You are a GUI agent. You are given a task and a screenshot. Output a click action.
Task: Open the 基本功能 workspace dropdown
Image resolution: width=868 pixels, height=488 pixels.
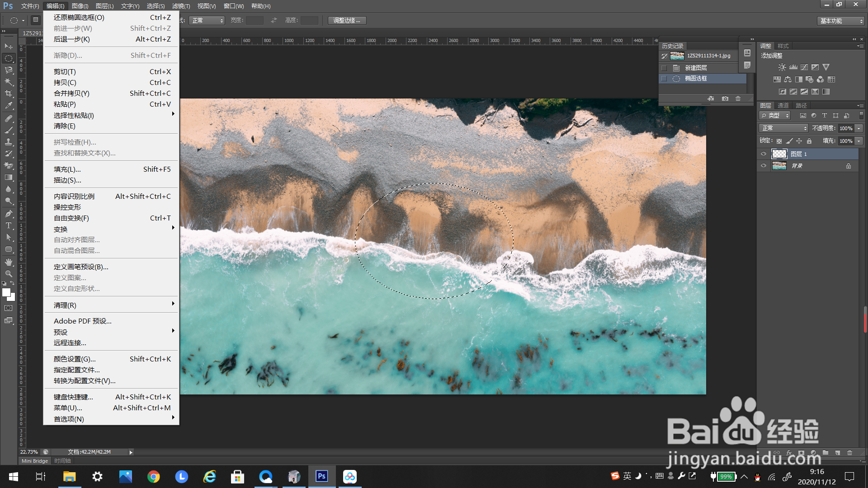tap(841, 21)
